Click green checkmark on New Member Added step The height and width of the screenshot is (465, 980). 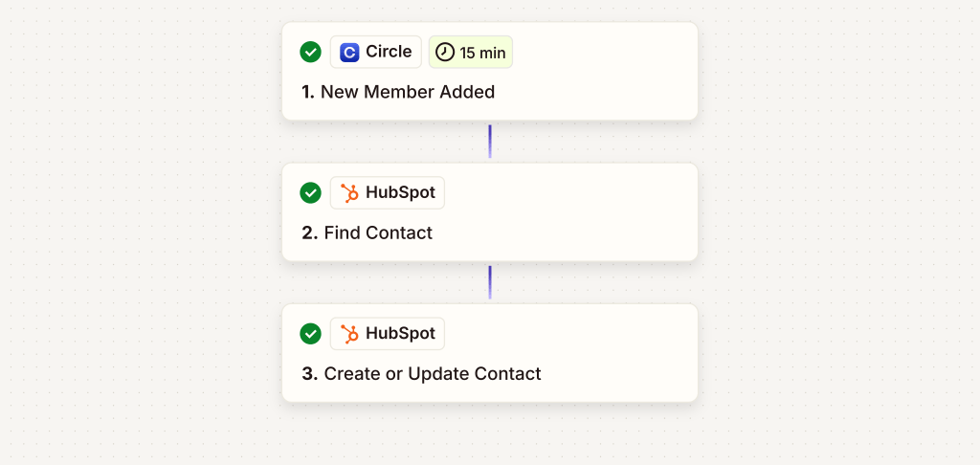coord(310,53)
